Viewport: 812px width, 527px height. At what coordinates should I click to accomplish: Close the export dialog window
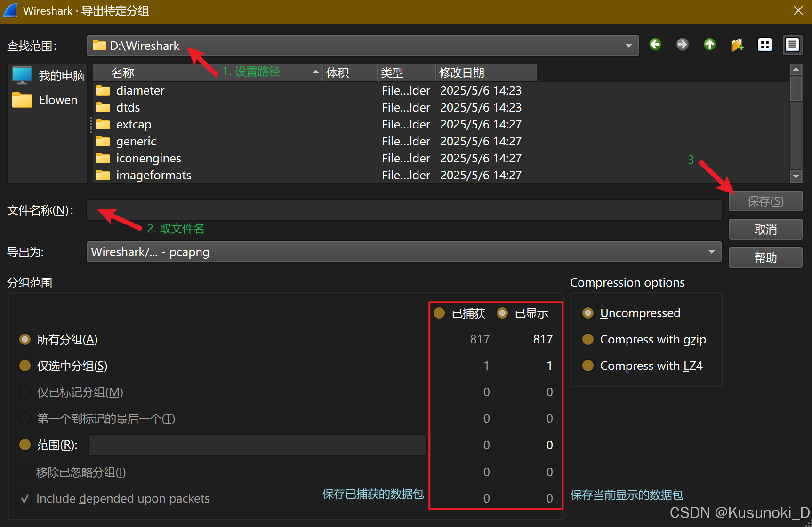pos(798,10)
